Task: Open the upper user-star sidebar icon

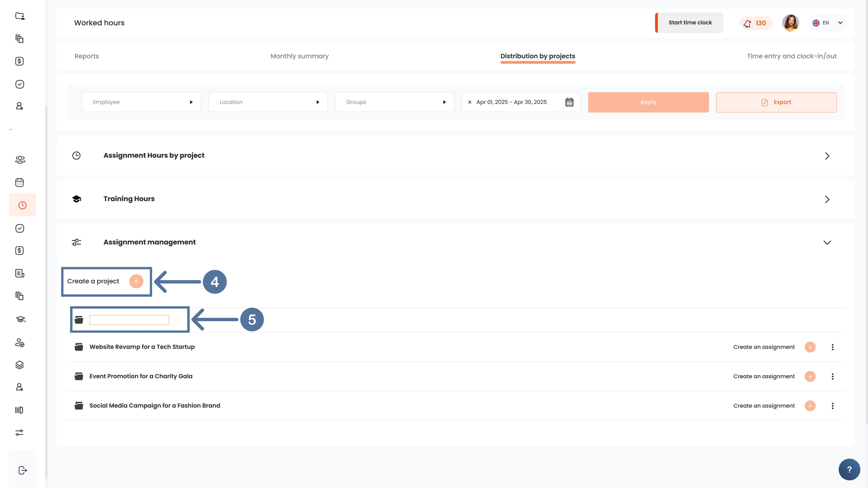Action: coord(20,106)
